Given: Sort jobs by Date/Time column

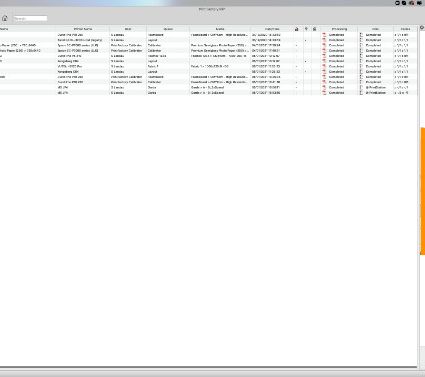Looking at the screenshot, I should [x=272, y=29].
